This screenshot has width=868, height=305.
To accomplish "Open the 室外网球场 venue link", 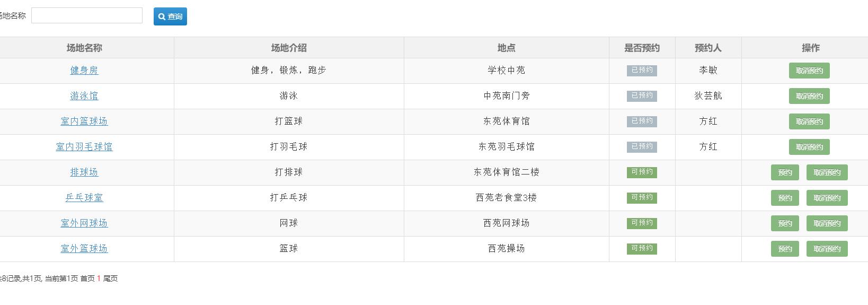I will 84,223.
